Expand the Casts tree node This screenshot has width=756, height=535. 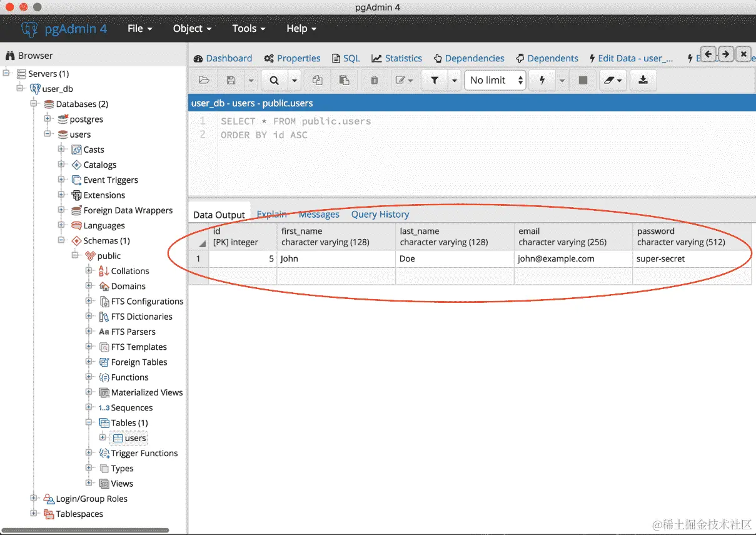pyautogui.click(x=62, y=150)
